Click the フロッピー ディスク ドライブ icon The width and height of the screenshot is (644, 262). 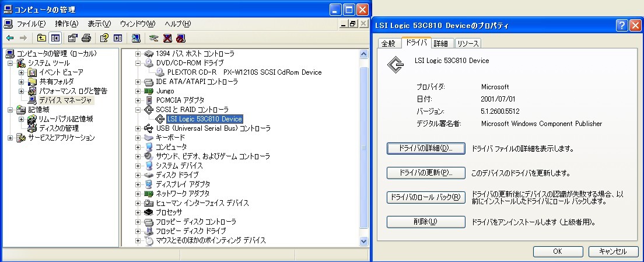click(x=149, y=231)
